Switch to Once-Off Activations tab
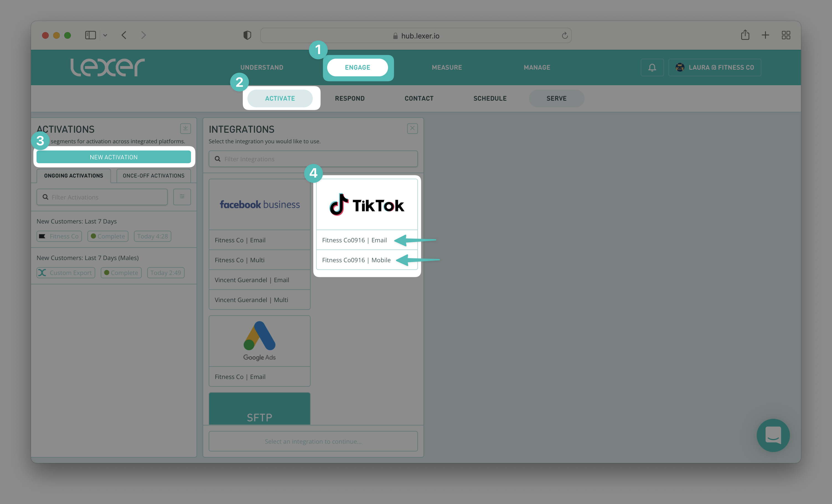The image size is (832, 504). point(153,176)
